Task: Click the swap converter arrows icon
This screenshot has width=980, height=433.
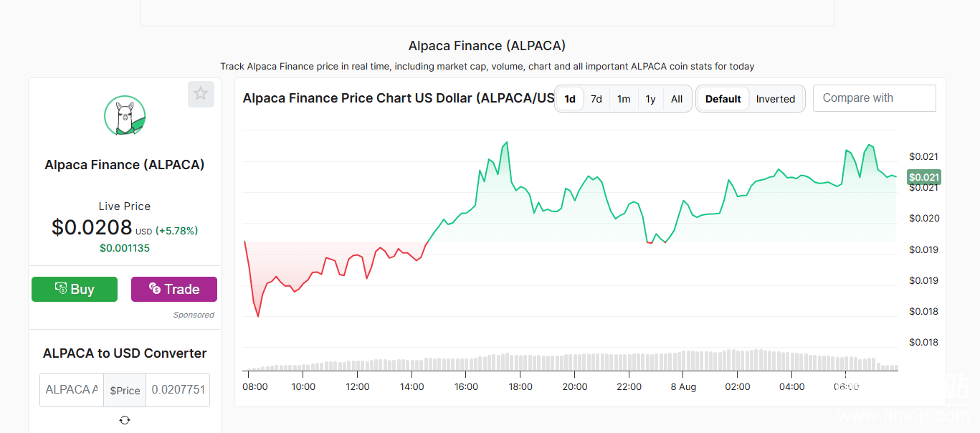Action: pyautogui.click(x=125, y=420)
